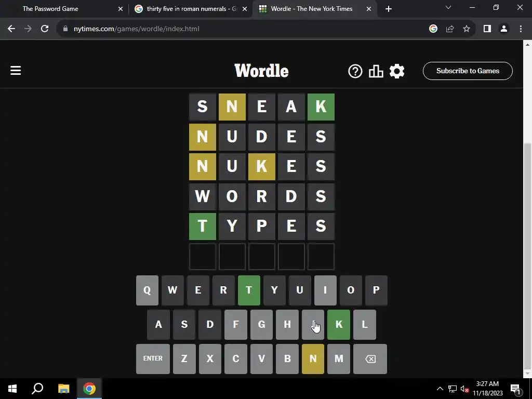Tap the L key on Wordle keyboard

[x=365, y=324]
